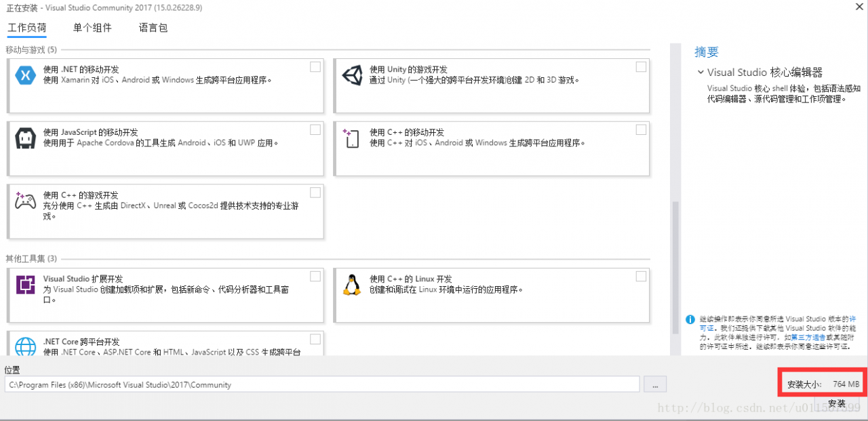Open the 第三方通告 link
This screenshot has height=421, width=868.
coord(810,337)
